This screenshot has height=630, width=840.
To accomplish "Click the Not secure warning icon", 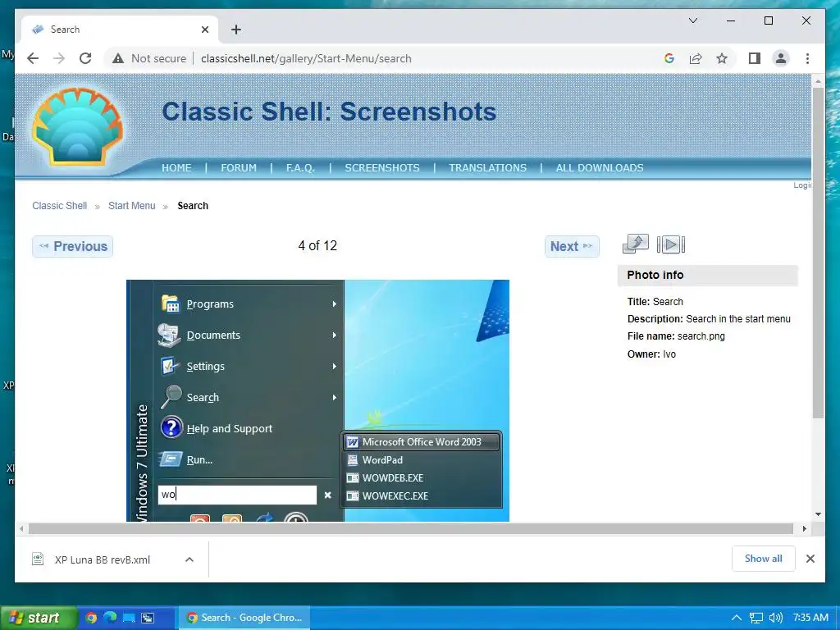I will (118, 58).
